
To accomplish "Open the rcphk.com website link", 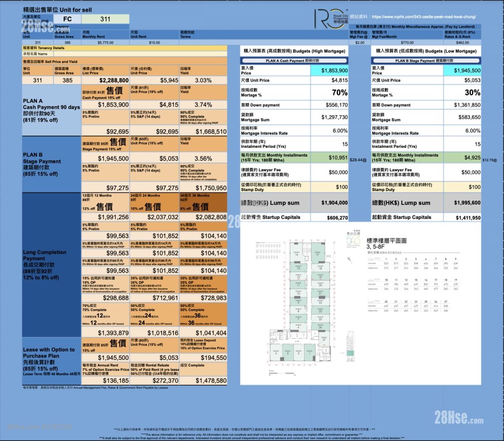I will pos(423,17).
